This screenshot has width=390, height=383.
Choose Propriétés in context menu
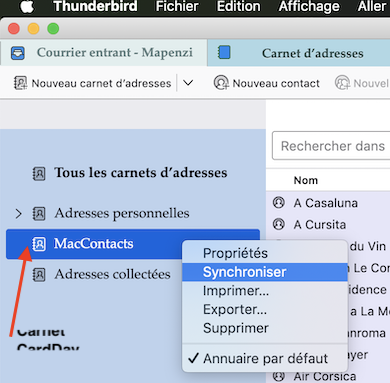pos(265,253)
